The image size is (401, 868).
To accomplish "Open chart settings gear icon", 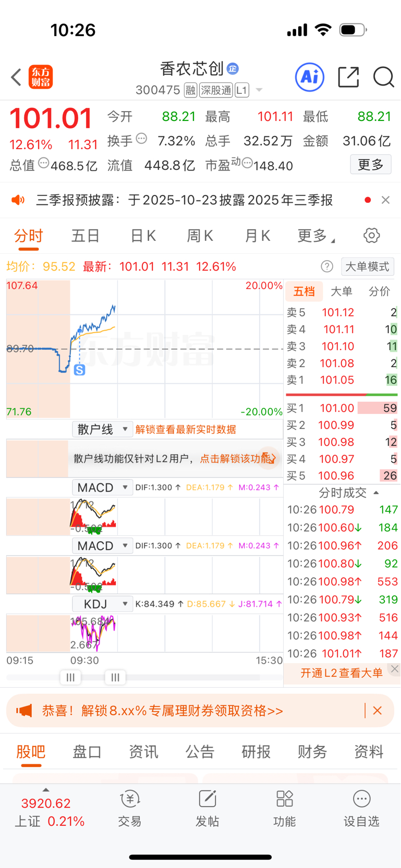I will (x=371, y=236).
